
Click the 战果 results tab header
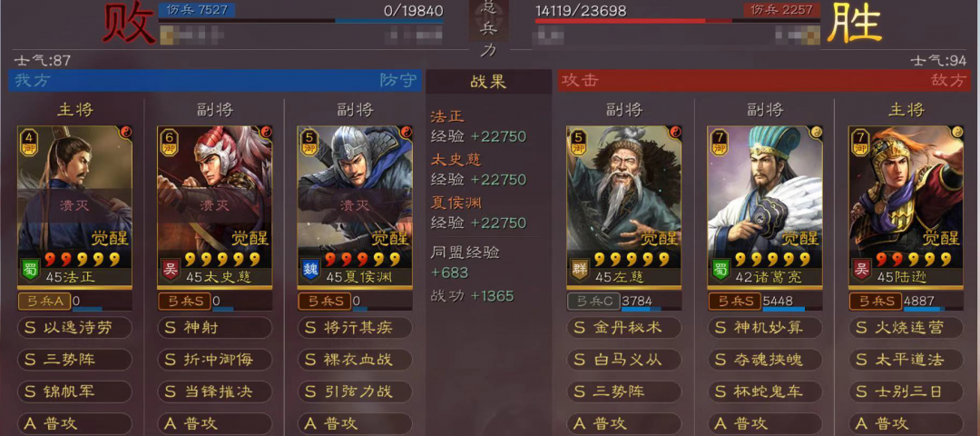pos(489,82)
